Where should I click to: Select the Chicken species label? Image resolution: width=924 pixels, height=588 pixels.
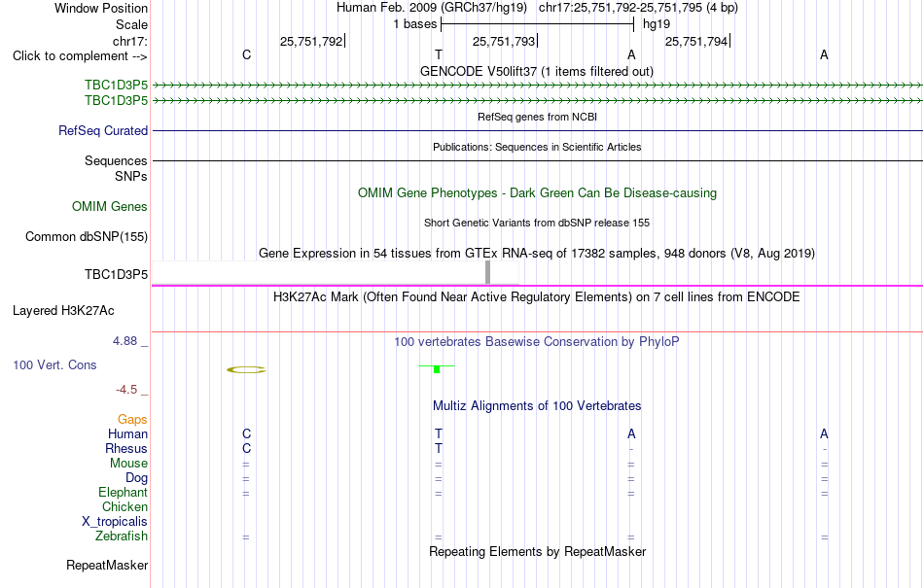coord(124,506)
